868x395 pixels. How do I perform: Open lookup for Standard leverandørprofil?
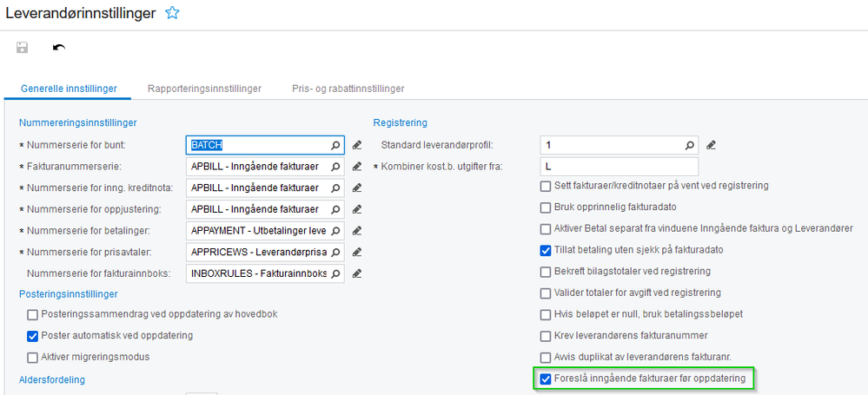(x=690, y=145)
